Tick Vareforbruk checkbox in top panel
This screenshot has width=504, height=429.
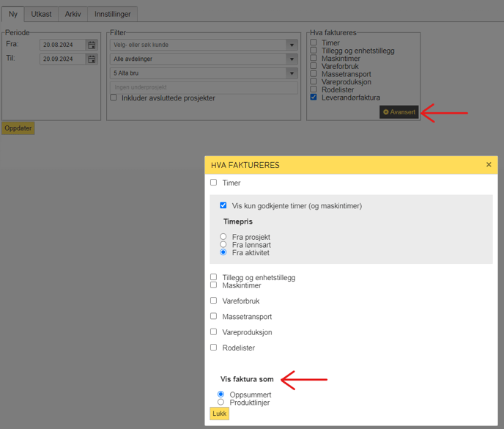coord(314,66)
